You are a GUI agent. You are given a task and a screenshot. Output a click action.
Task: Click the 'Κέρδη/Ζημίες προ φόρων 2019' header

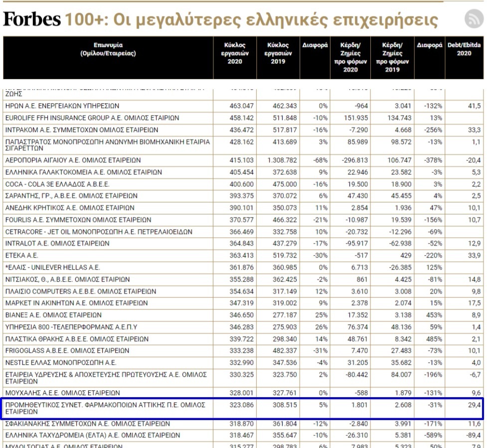392,57
